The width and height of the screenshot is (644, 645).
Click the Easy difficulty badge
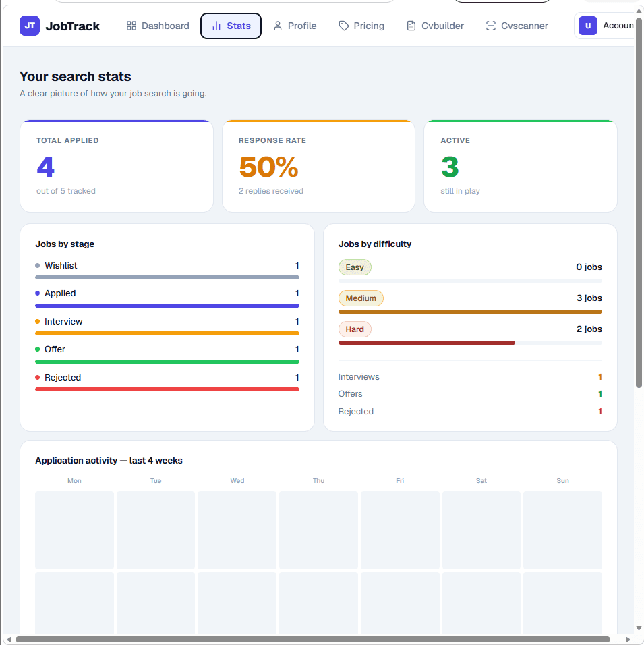[x=355, y=267]
